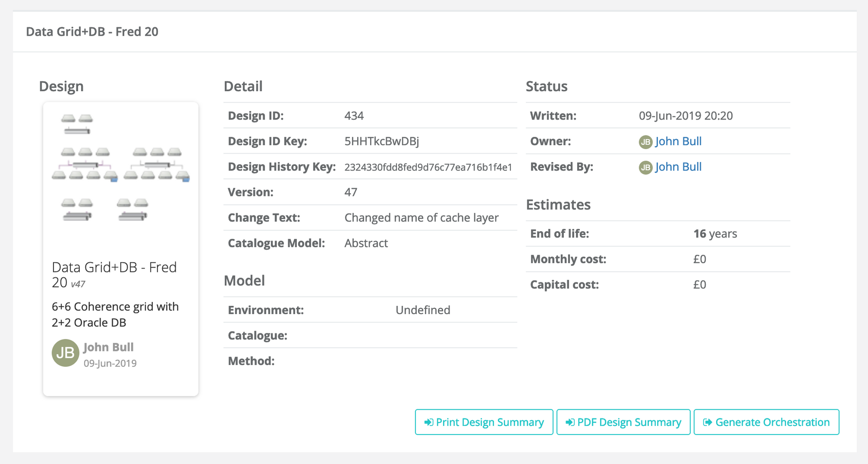868x464 pixels.
Task: Open the Revised By John Bull link
Action: pos(678,167)
